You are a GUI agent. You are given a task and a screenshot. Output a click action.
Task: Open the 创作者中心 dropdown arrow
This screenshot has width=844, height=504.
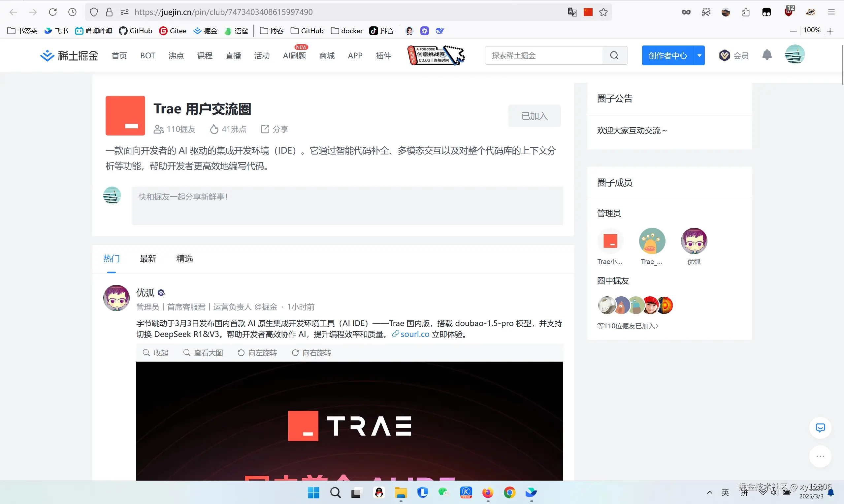(699, 55)
